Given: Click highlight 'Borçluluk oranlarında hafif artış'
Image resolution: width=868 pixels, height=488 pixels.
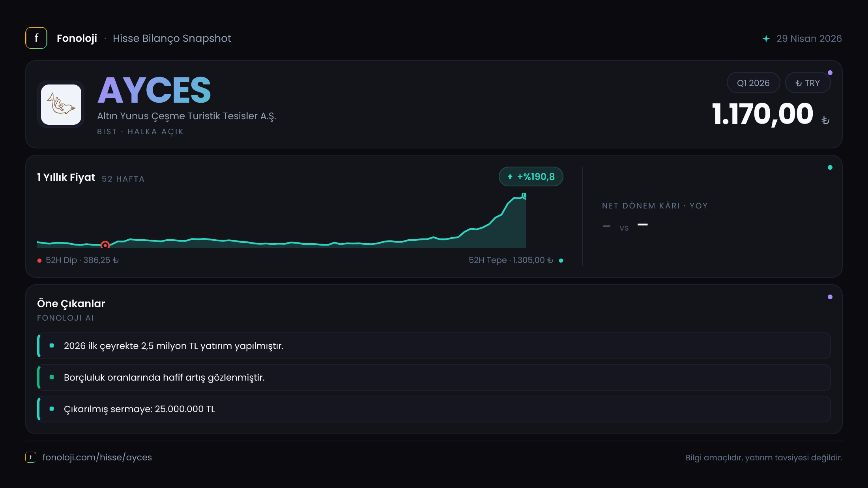Looking at the screenshot, I should (x=434, y=377).
